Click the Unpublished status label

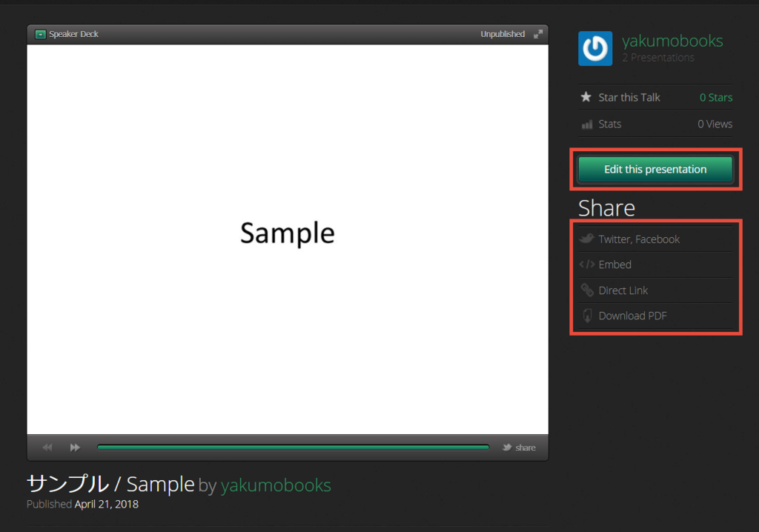(503, 34)
